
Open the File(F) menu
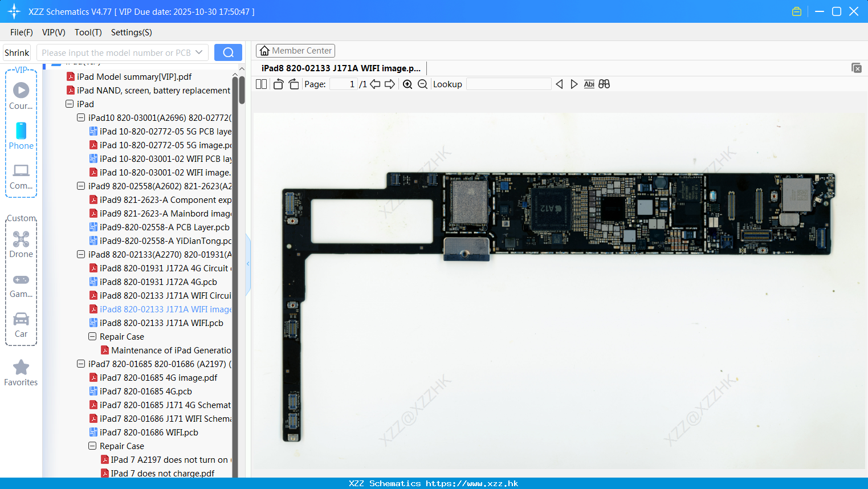point(22,32)
